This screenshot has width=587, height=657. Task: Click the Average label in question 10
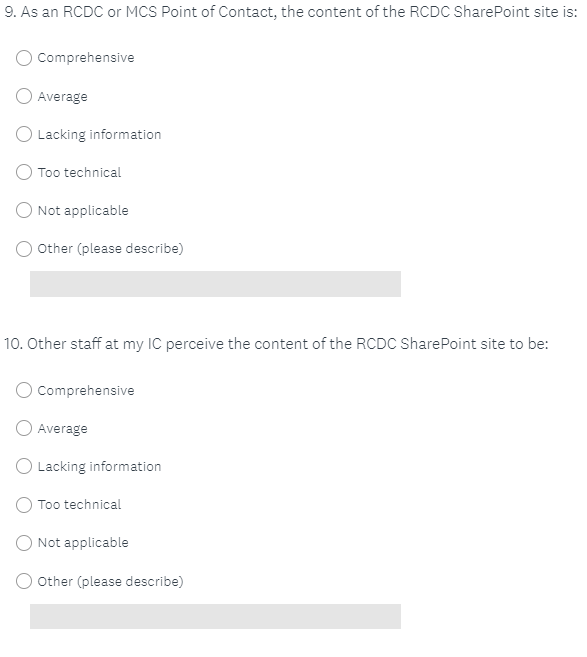(62, 429)
